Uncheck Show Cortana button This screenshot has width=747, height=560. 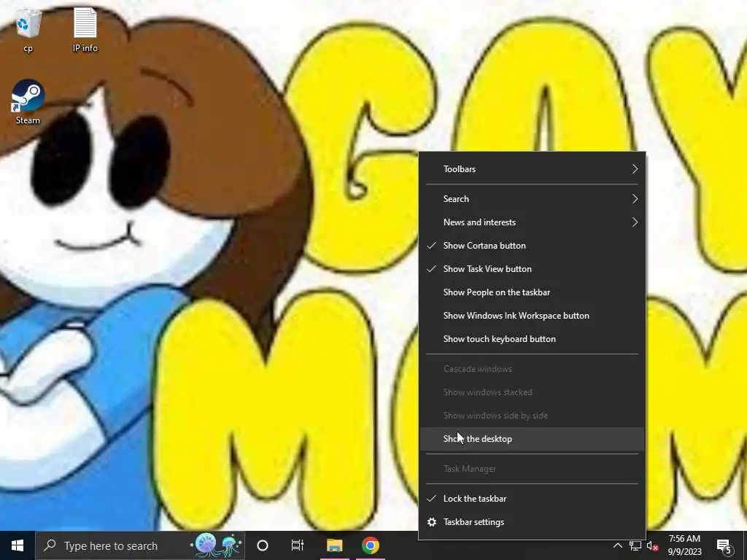coord(532,246)
